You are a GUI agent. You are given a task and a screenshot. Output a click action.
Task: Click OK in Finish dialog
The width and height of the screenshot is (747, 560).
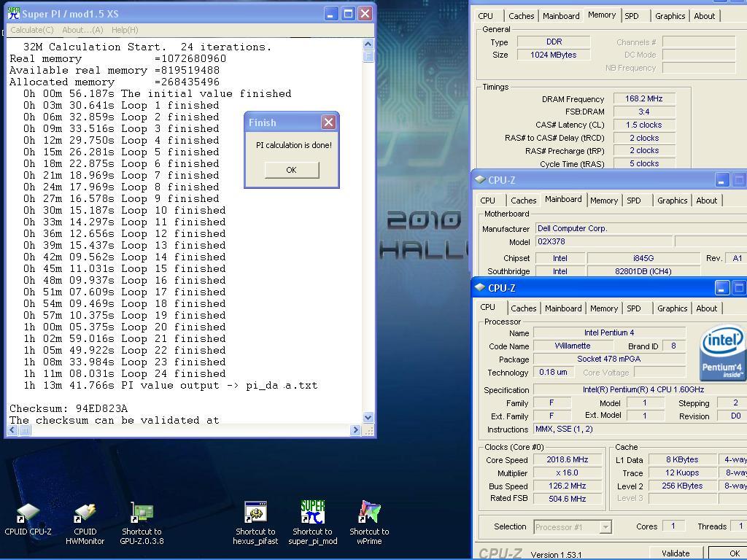pos(292,170)
